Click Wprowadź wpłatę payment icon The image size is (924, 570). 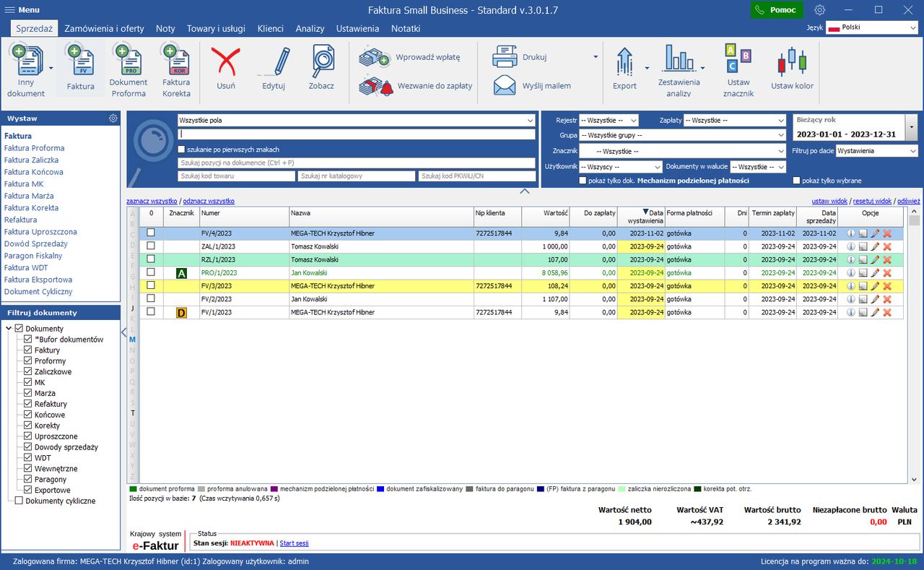pyautogui.click(x=375, y=58)
